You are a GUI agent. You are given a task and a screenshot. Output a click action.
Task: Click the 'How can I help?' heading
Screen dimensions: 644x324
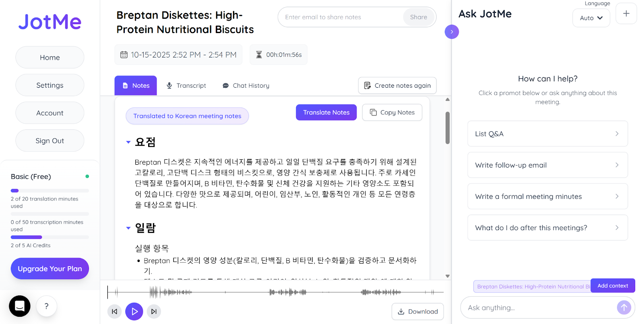click(547, 79)
